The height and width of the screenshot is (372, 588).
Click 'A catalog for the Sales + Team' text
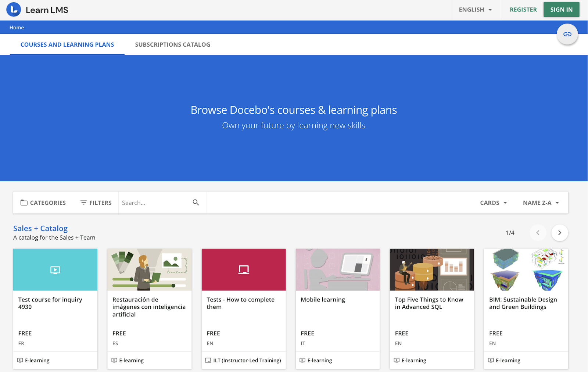point(54,237)
